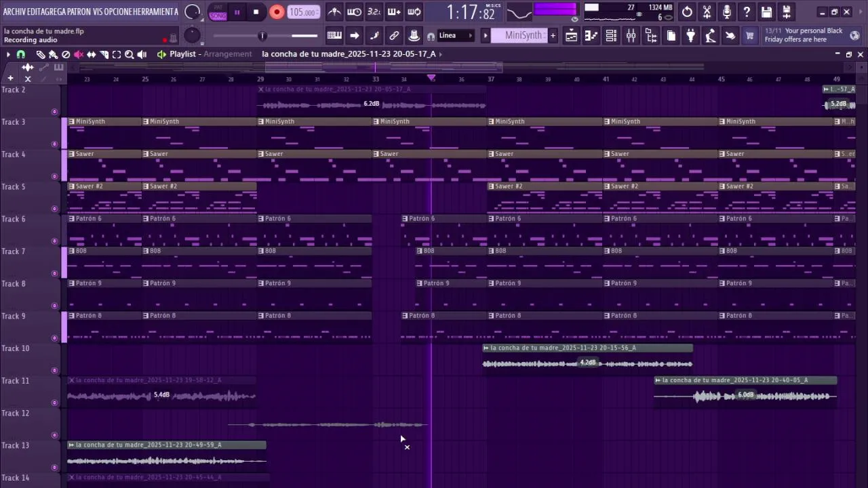
Task: Select the Delete tool in Playlist
Action: 66,54
